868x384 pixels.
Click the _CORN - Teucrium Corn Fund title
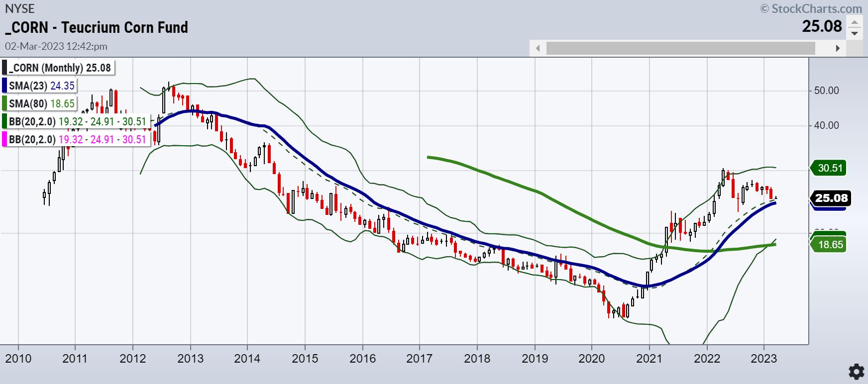point(97,27)
